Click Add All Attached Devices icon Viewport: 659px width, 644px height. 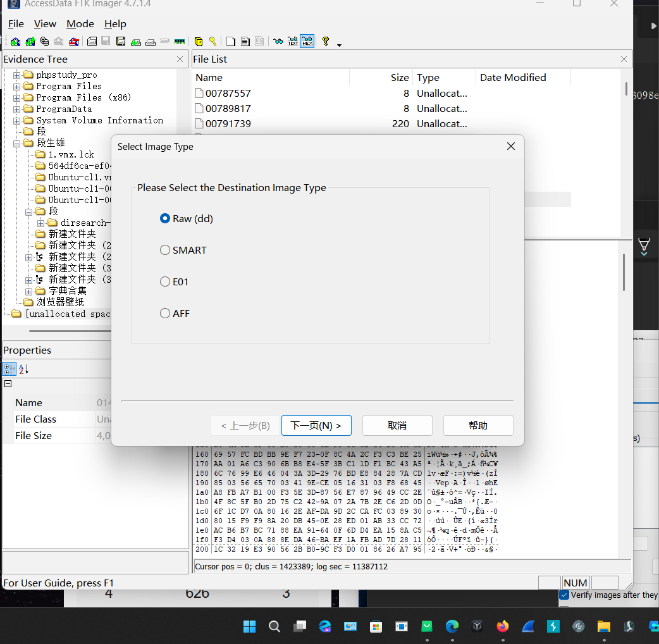click(x=30, y=41)
